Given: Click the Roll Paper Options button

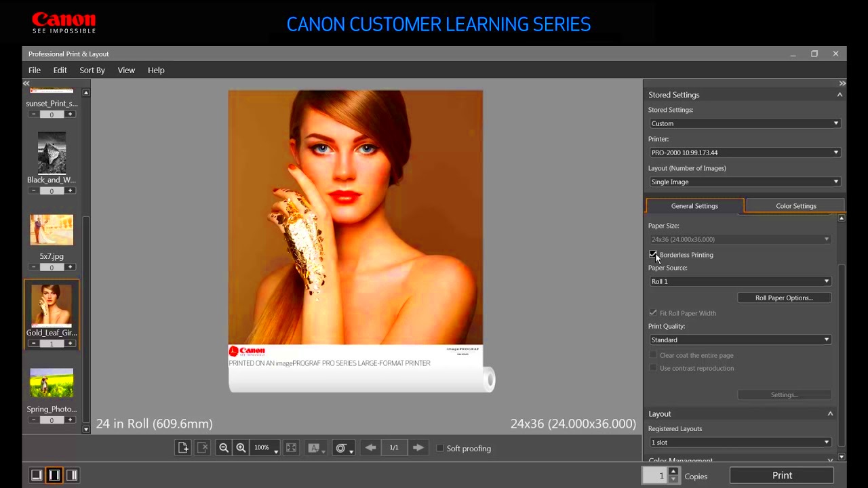Looking at the screenshot, I should [x=784, y=298].
